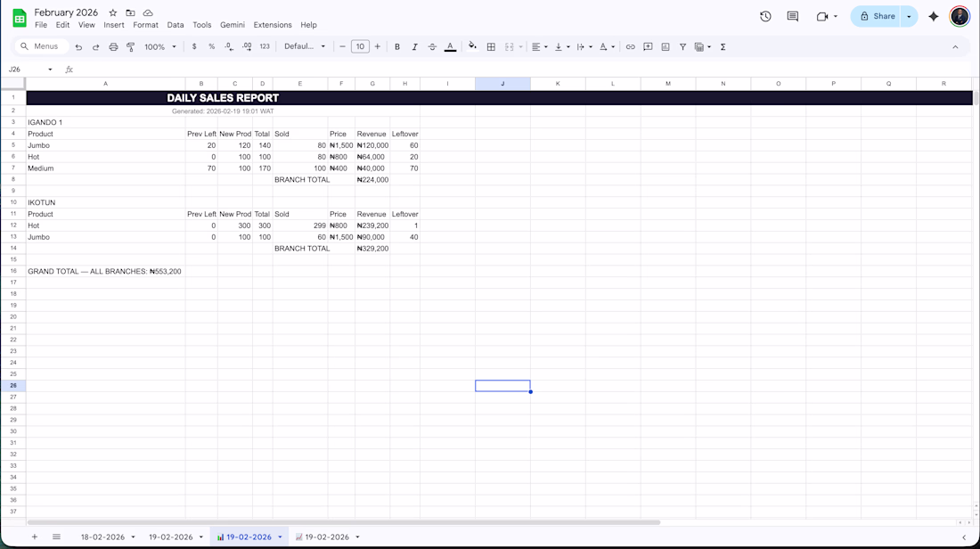Toggle strikethrough formatting
This screenshot has height=549, width=980.
pyautogui.click(x=432, y=47)
